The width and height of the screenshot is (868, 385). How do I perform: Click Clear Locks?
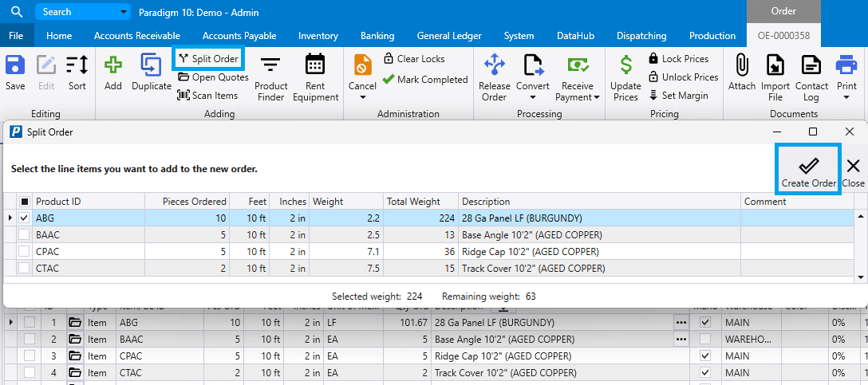point(415,59)
